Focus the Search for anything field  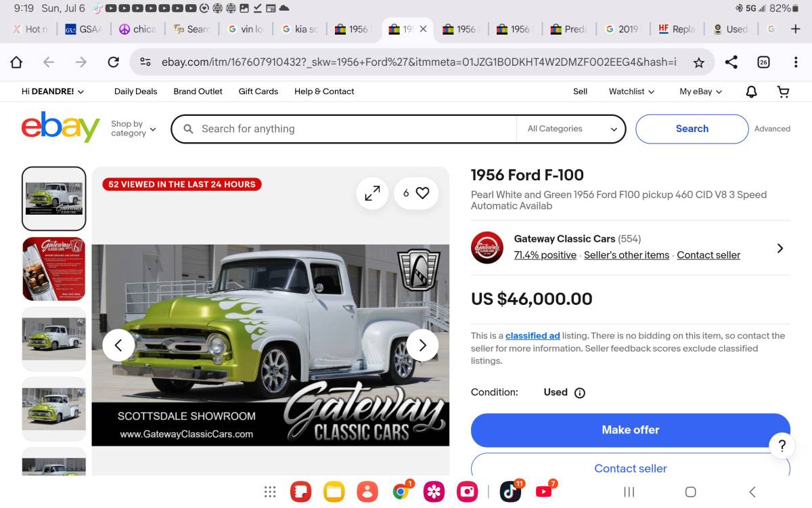(x=345, y=129)
